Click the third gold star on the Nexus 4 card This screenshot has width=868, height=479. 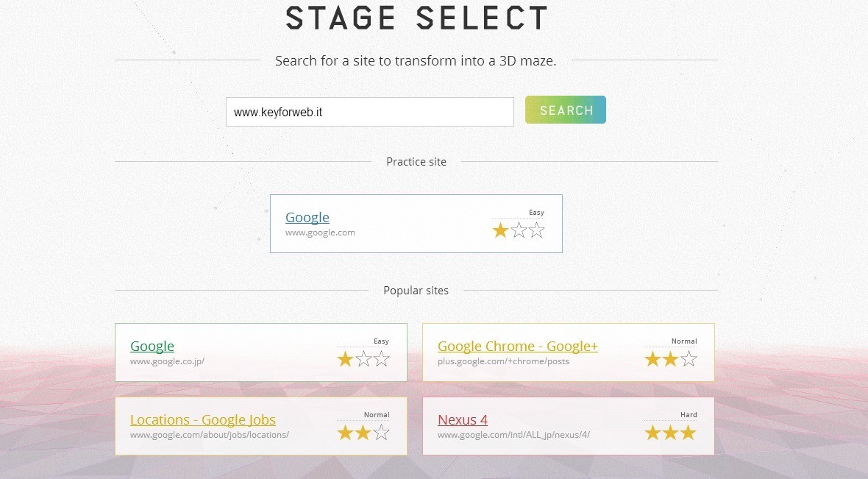pyautogui.click(x=689, y=433)
